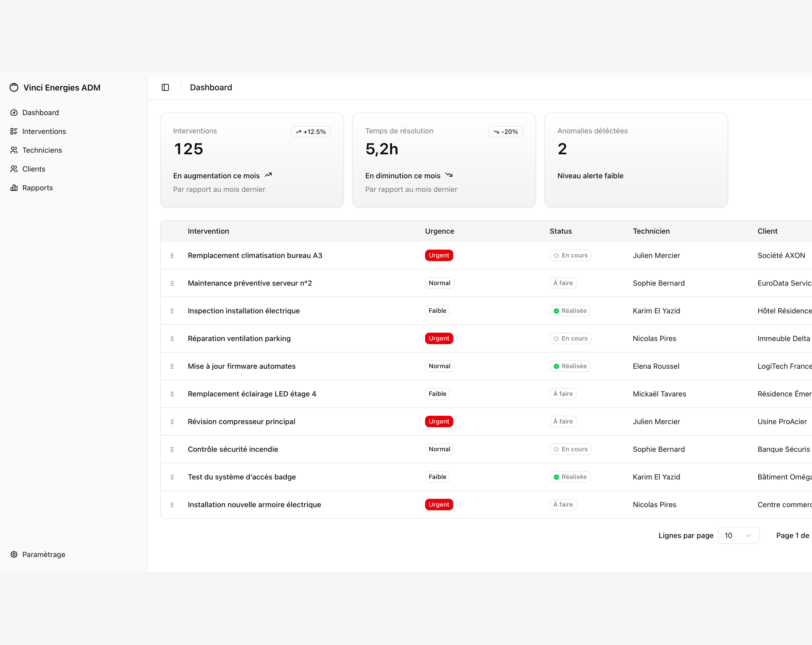Viewport: 812px width, 645px height.
Task: Open the Lignes par page dropdown
Action: pos(739,536)
